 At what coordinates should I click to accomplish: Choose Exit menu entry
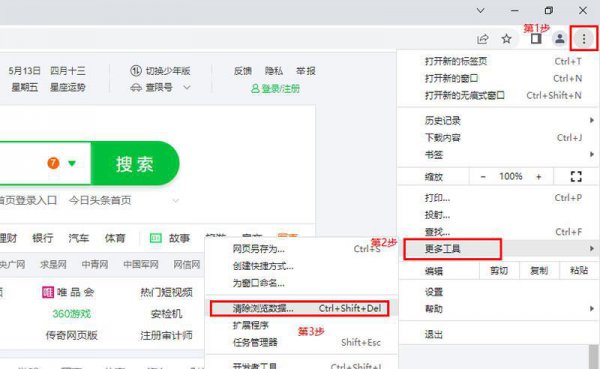[498, 335]
